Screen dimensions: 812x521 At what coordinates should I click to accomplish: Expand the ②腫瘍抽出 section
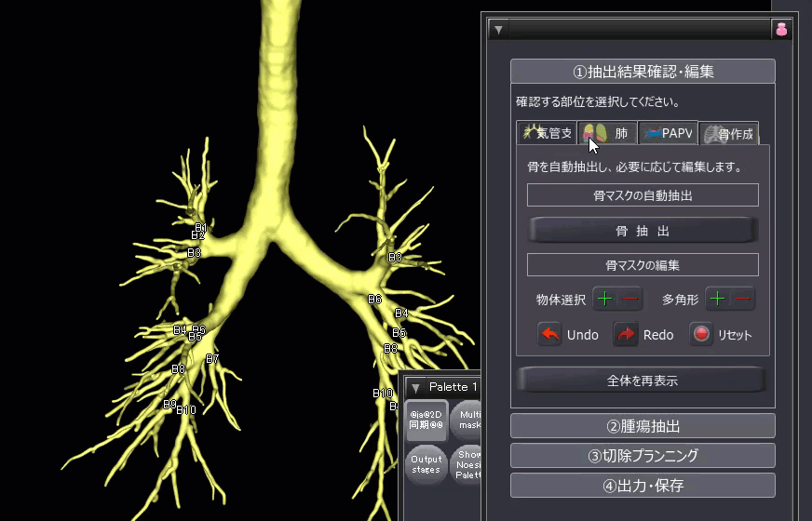(x=643, y=426)
